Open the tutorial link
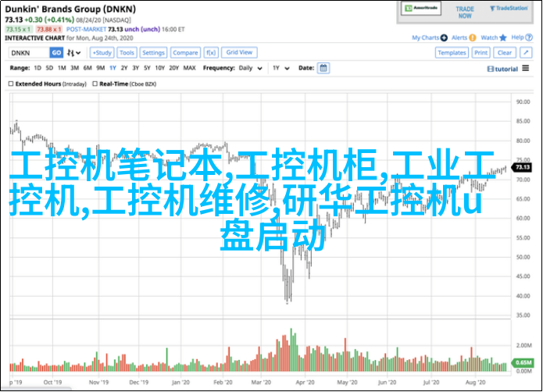This screenshot has height=392, width=543. (503, 69)
